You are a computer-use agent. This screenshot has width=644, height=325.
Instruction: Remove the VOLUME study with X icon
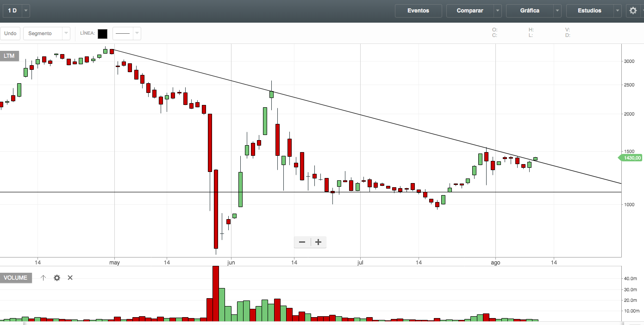click(70, 278)
